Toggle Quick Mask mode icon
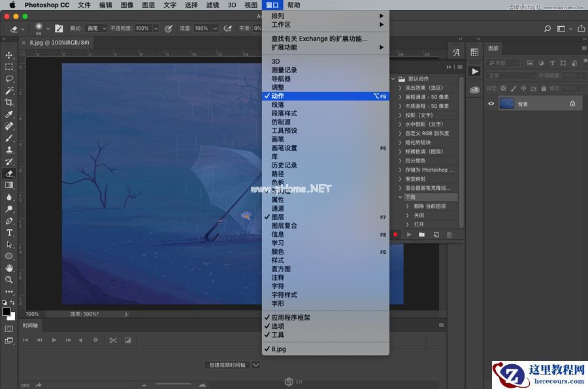This screenshot has height=389, width=588. tap(9, 329)
